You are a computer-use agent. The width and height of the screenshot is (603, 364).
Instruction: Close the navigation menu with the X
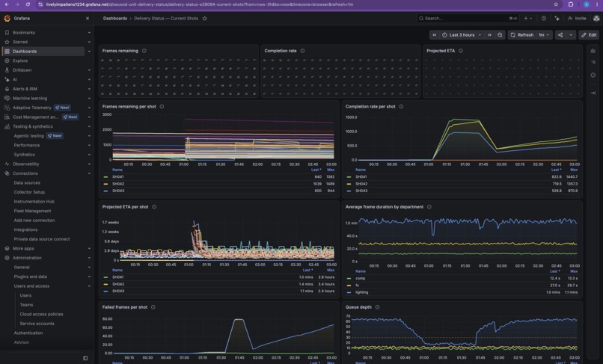(88, 18)
